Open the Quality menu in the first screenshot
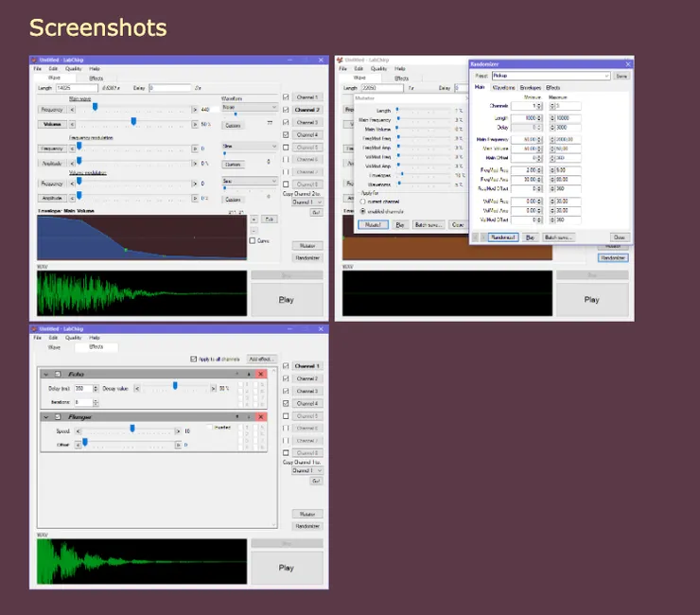Image resolution: width=700 pixels, height=615 pixels. click(x=75, y=69)
